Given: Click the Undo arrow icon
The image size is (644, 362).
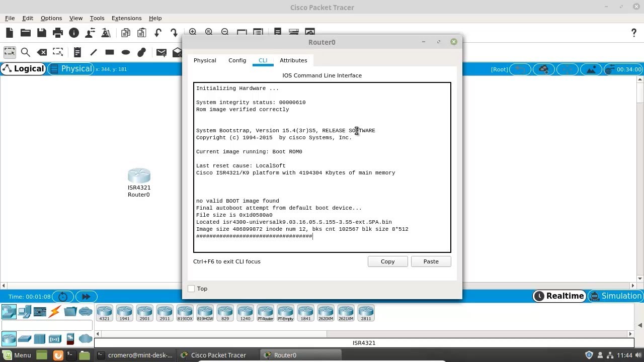Looking at the screenshot, I should tap(158, 33).
